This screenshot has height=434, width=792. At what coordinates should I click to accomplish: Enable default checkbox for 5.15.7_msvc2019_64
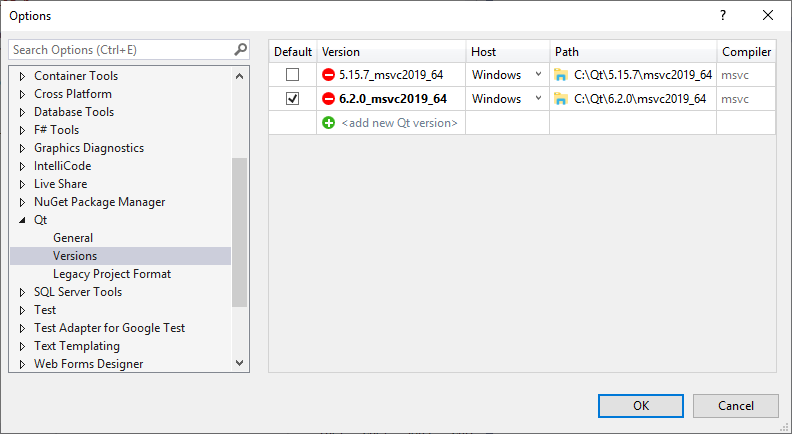coord(292,75)
